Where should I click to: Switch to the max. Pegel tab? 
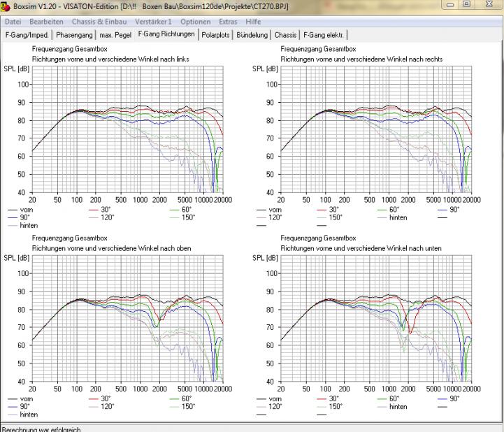tap(115, 35)
